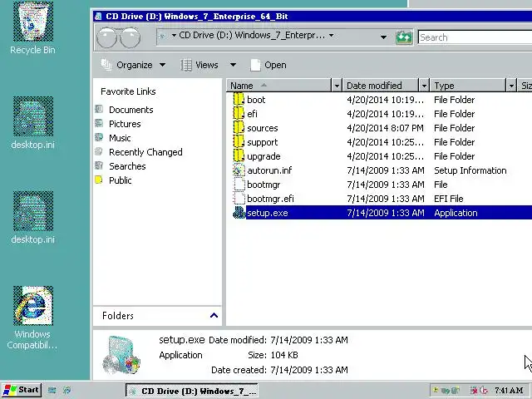Open the Type column filter dropdown
This screenshot has width=532, height=399.
[511, 86]
